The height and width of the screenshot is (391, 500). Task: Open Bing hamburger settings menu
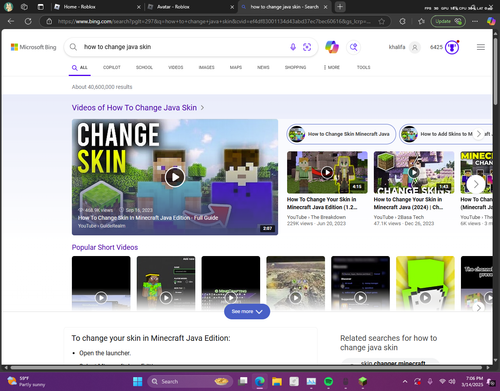pyautogui.click(x=481, y=47)
